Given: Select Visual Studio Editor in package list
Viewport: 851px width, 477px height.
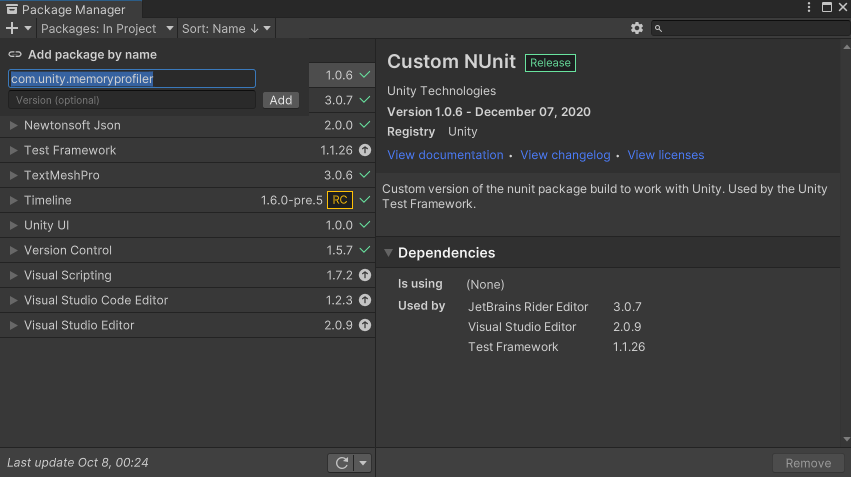Looking at the screenshot, I should (187, 325).
